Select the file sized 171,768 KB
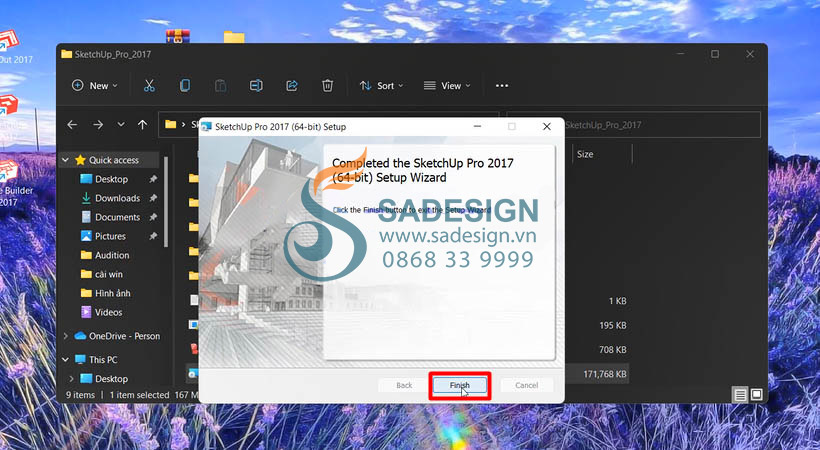The image size is (820, 450). (604, 374)
